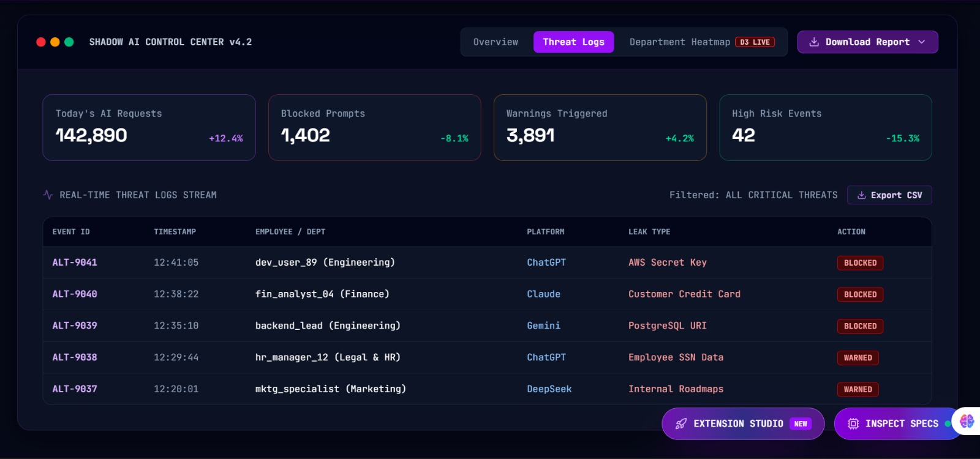Image resolution: width=980 pixels, height=459 pixels.
Task: Click Gemini platform cell
Action: [x=544, y=326]
